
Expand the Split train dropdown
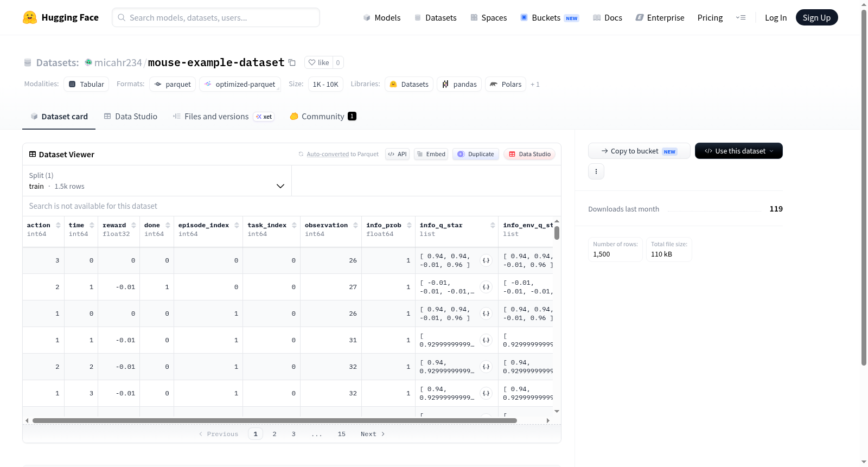157,181
